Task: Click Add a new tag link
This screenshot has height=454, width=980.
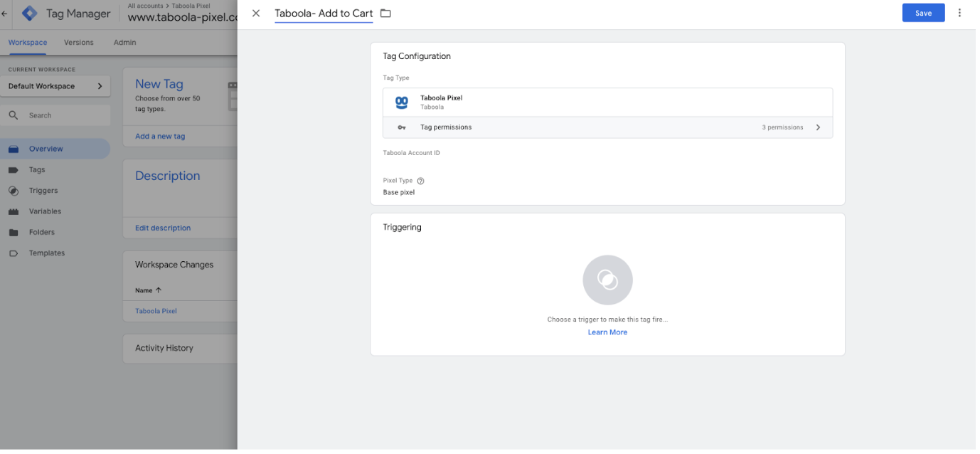Action: pyautogui.click(x=160, y=136)
